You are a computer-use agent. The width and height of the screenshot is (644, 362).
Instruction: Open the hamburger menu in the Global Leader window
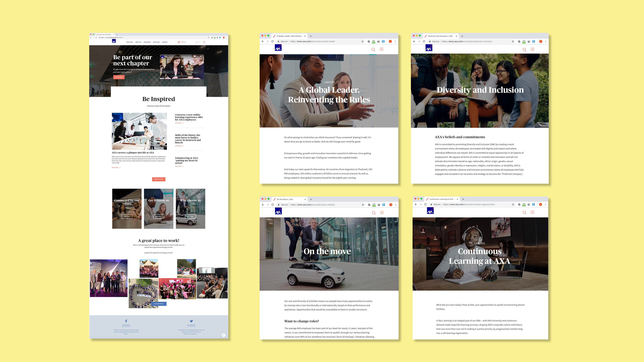click(x=382, y=49)
